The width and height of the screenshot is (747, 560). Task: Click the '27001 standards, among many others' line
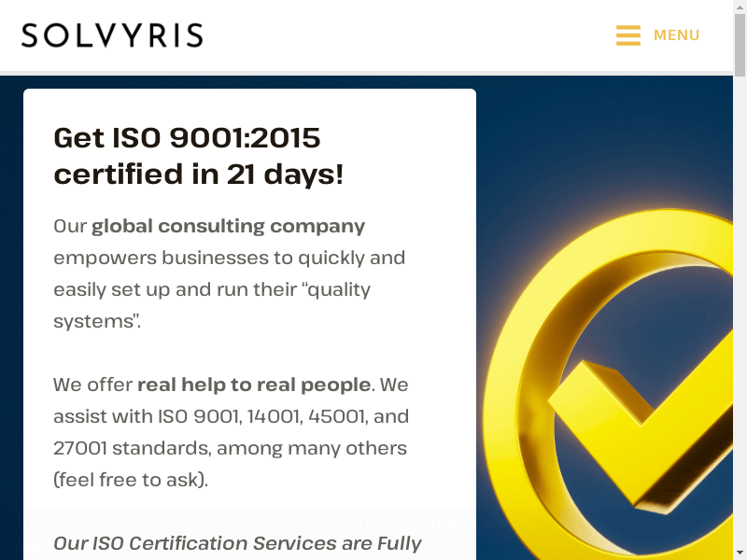[230, 448]
